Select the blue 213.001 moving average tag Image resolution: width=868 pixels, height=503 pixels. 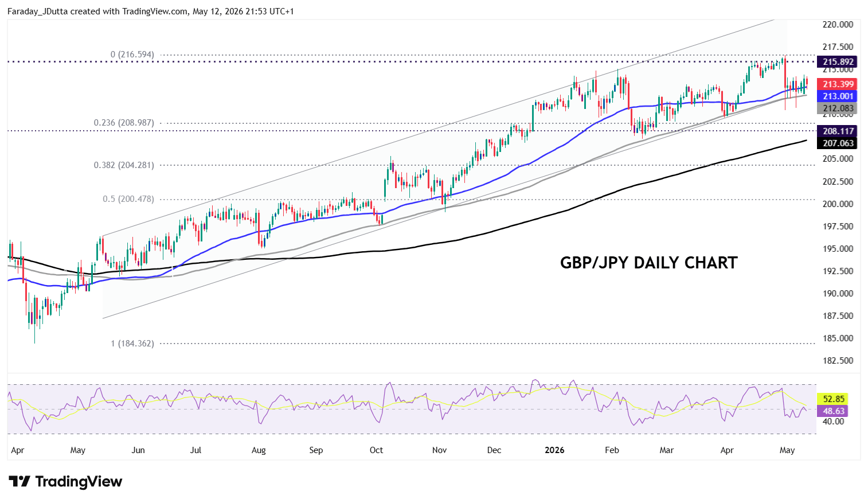[x=838, y=96]
